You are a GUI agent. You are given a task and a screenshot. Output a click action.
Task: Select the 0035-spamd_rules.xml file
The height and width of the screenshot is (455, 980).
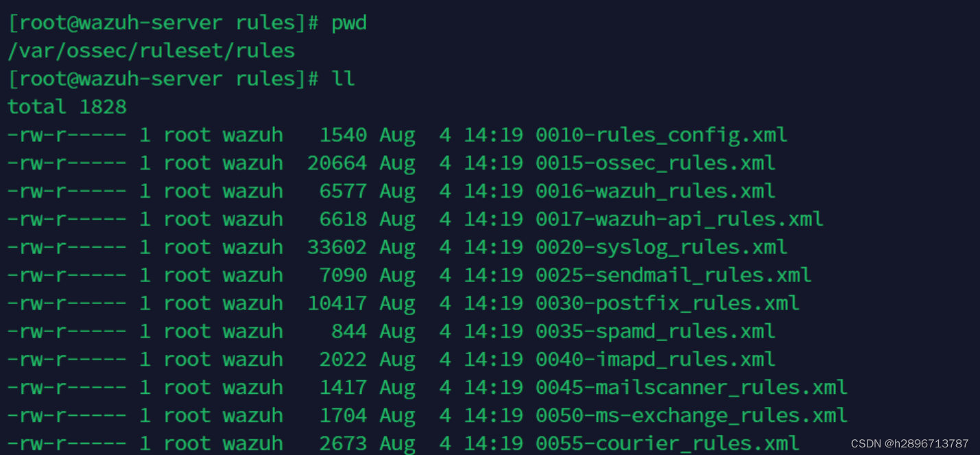pos(655,332)
